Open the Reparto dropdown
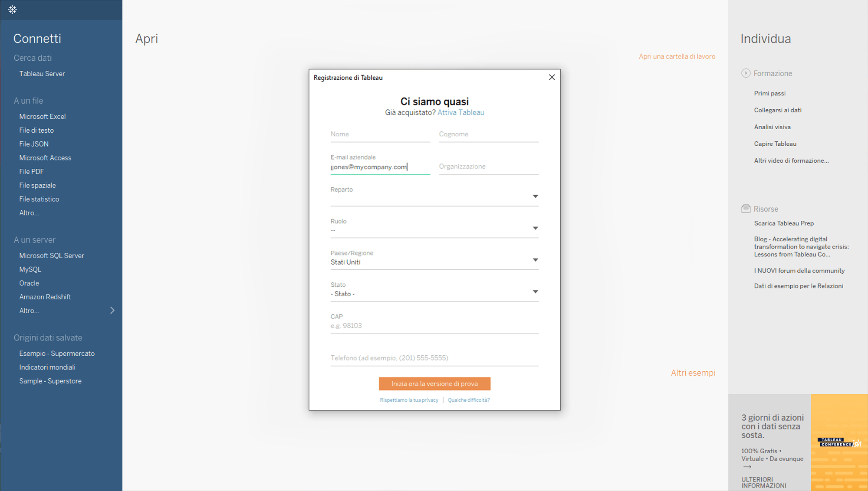 click(535, 196)
